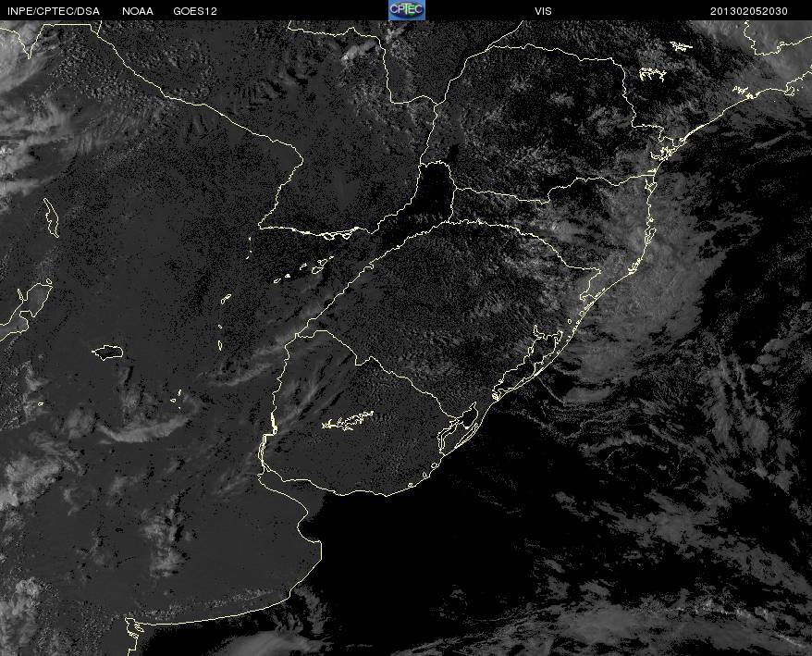Click the Santa Catarina island outline on coast

point(649,232)
